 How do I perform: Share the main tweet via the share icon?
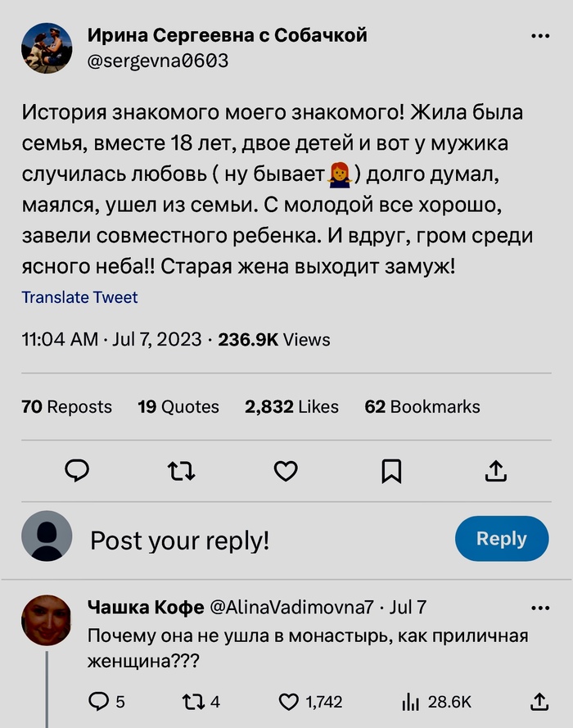496,470
